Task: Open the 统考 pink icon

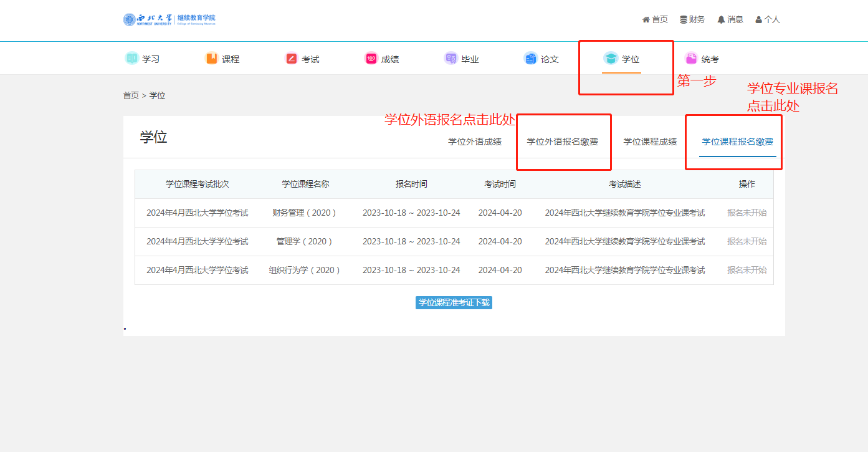Action: coord(691,59)
